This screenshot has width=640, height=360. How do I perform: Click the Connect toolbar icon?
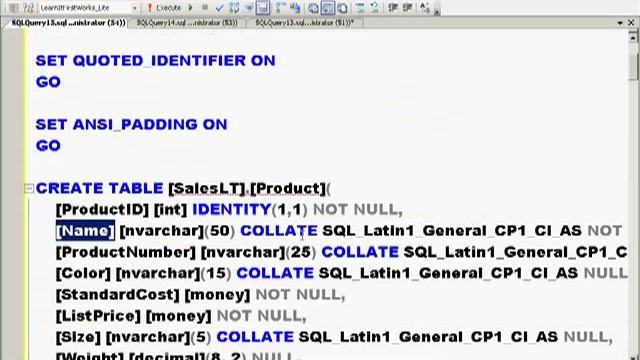[13, 7]
